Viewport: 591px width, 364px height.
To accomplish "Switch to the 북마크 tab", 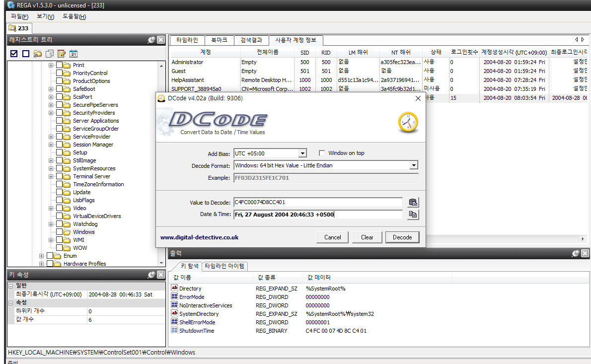I will [x=219, y=40].
